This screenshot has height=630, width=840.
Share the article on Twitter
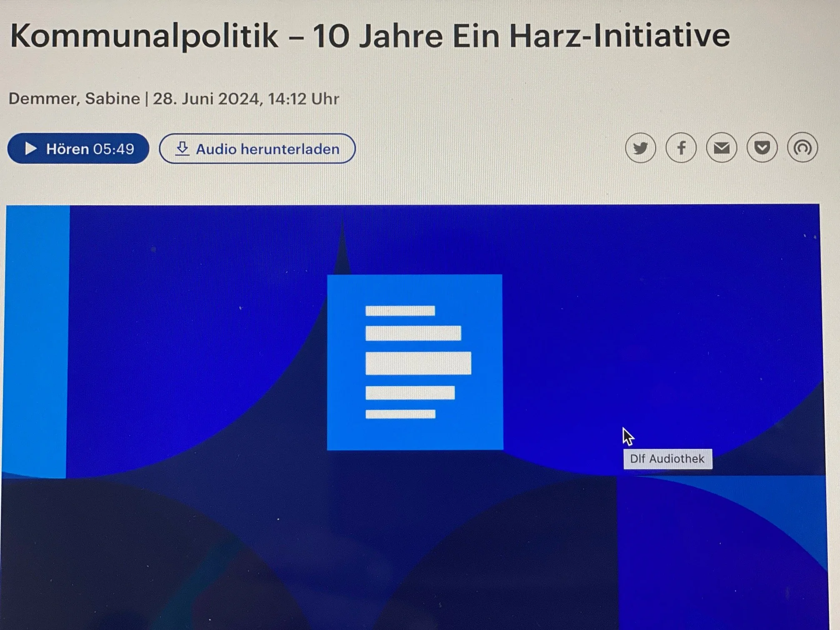click(641, 149)
